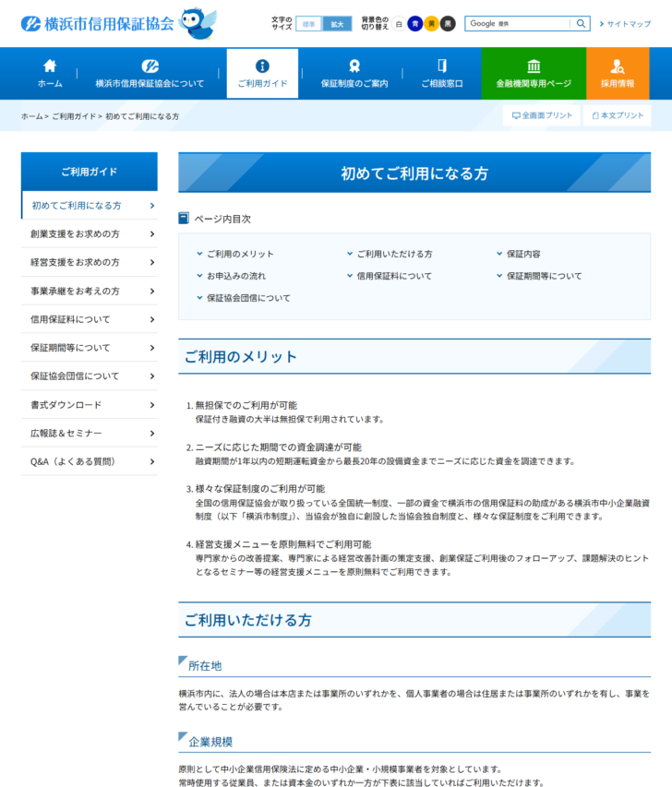Set text size to 拡大
This screenshot has height=787, width=672.
click(x=337, y=24)
